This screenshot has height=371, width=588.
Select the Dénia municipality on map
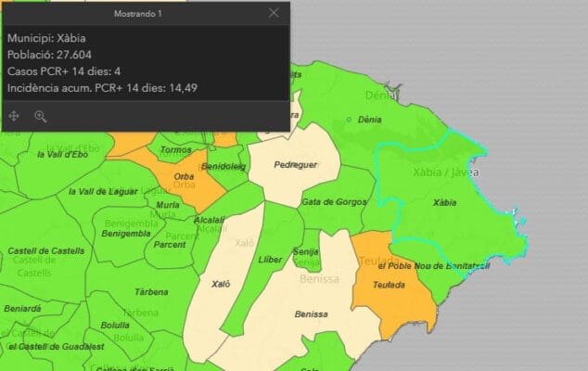(x=369, y=120)
